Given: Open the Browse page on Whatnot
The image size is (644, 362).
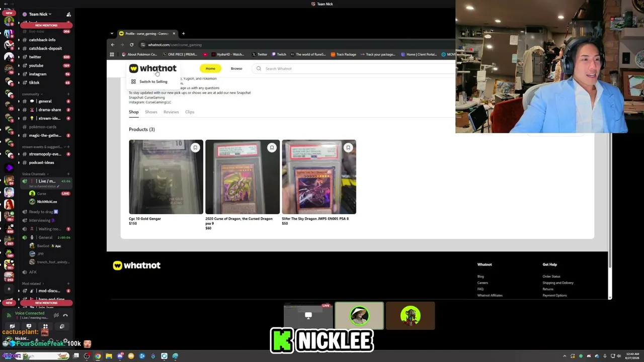Looking at the screenshot, I should tap(236, 68).
